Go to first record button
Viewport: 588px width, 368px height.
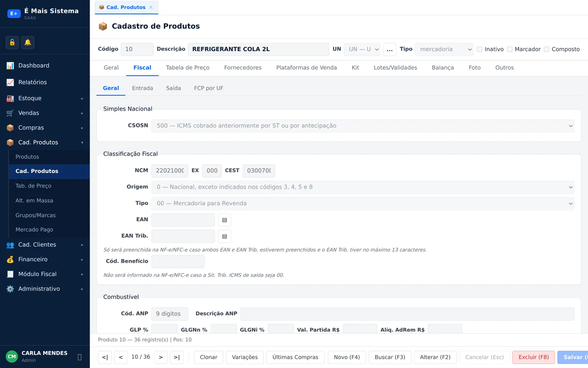point(105,357)
